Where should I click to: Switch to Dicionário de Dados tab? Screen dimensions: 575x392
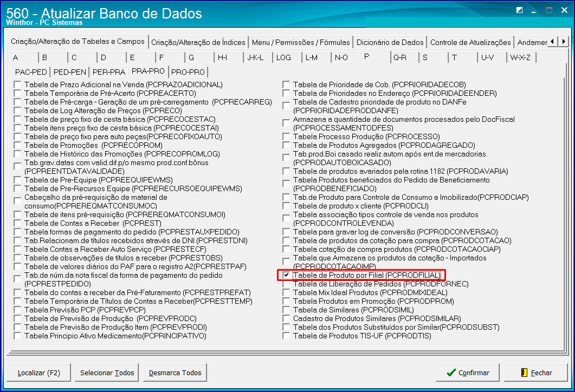click(390, 42)
